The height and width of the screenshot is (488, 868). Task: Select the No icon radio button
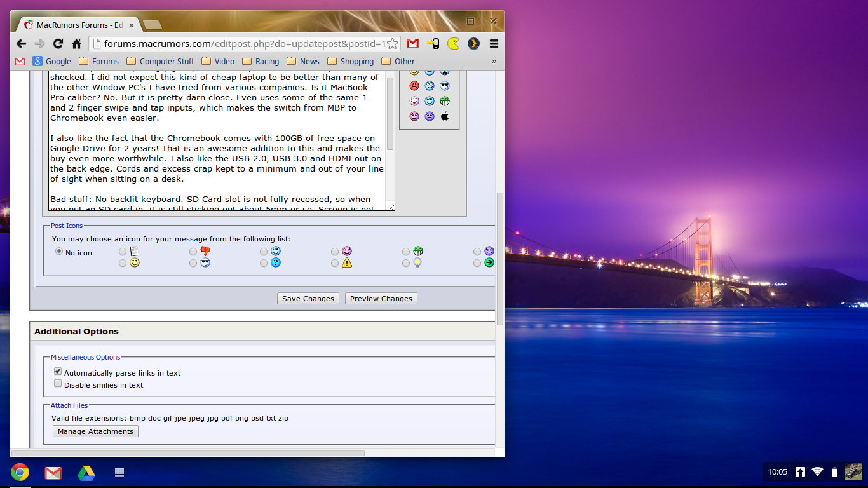click(59, 252)
